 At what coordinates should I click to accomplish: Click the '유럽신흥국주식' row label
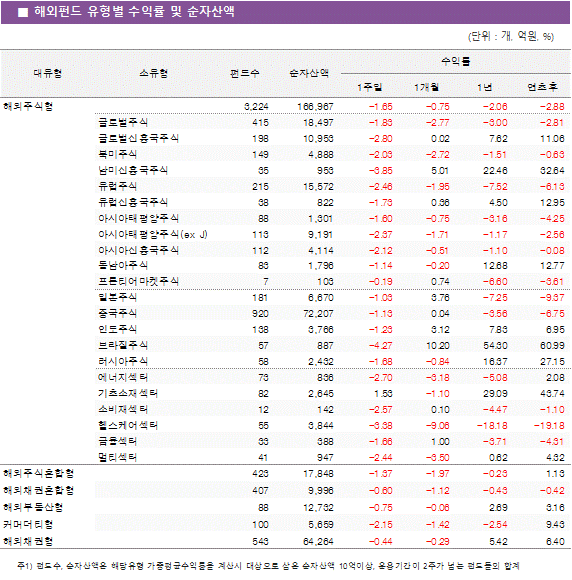(133, 202)
